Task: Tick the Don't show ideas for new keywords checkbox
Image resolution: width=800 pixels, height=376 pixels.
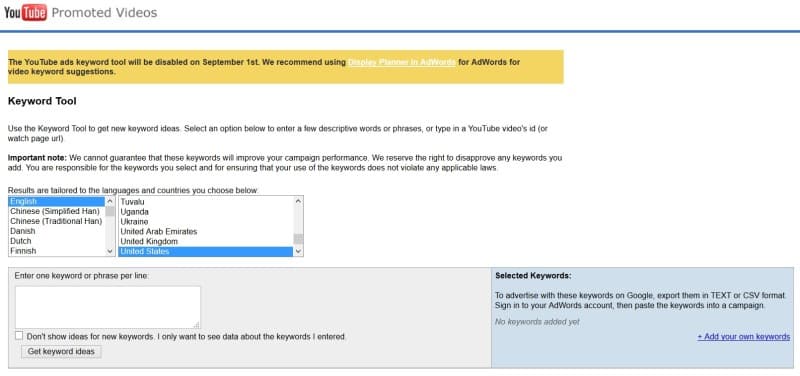Action: [19, 336]
